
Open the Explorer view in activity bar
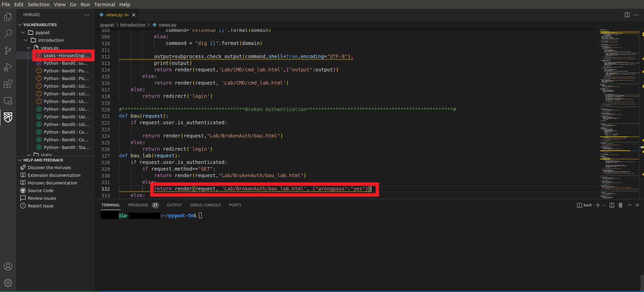pyautogui.click(x=8, y=17)
